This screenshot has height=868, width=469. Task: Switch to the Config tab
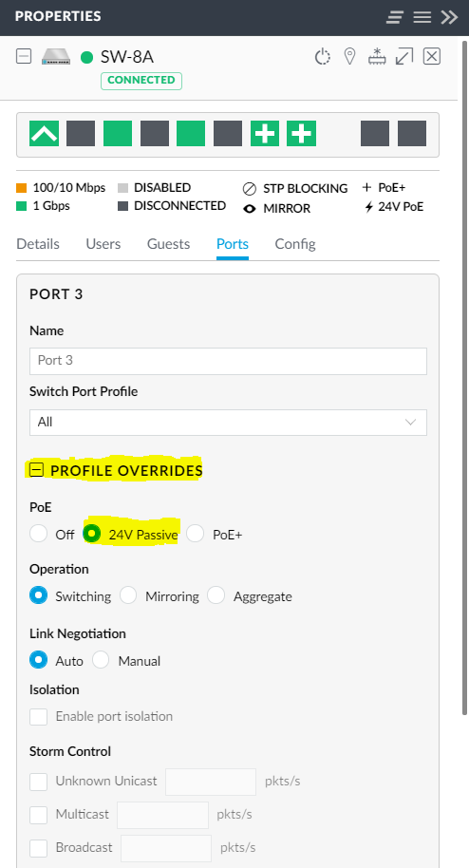coord(295,244)
